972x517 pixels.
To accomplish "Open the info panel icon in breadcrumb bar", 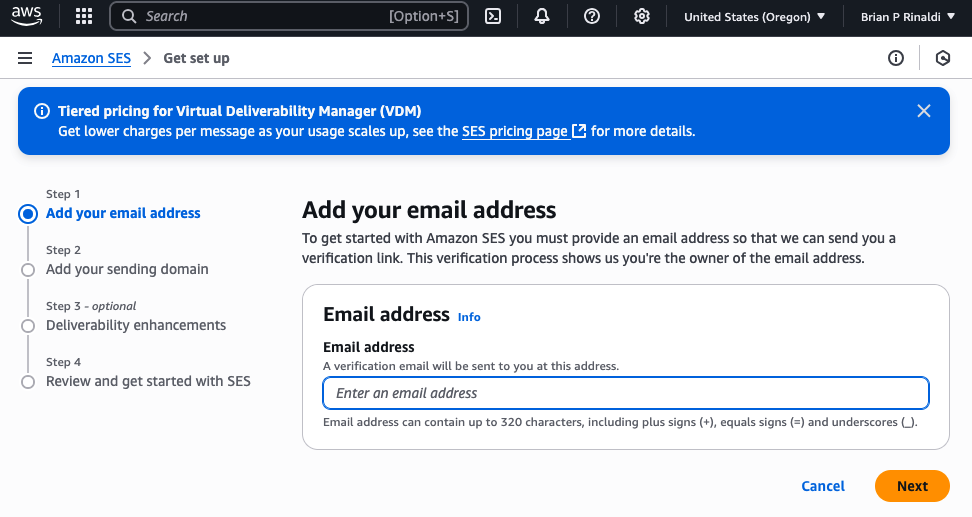I will click(x=896, y=58).
